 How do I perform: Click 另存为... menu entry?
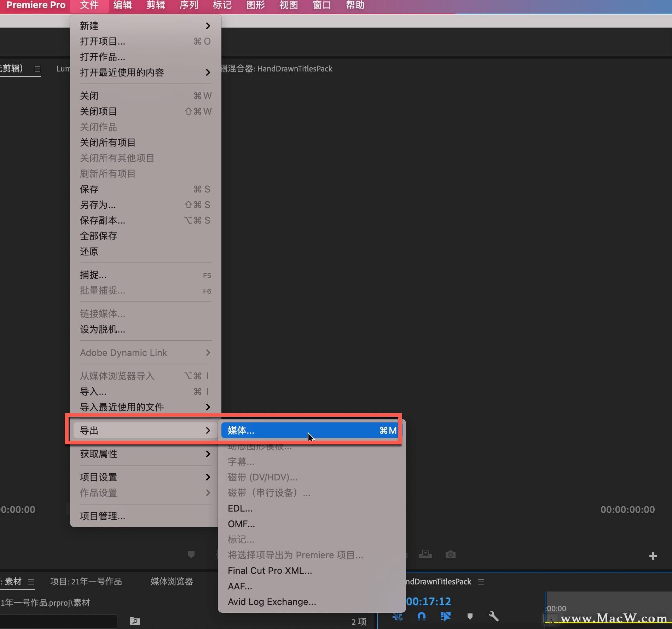coord(98,205)
